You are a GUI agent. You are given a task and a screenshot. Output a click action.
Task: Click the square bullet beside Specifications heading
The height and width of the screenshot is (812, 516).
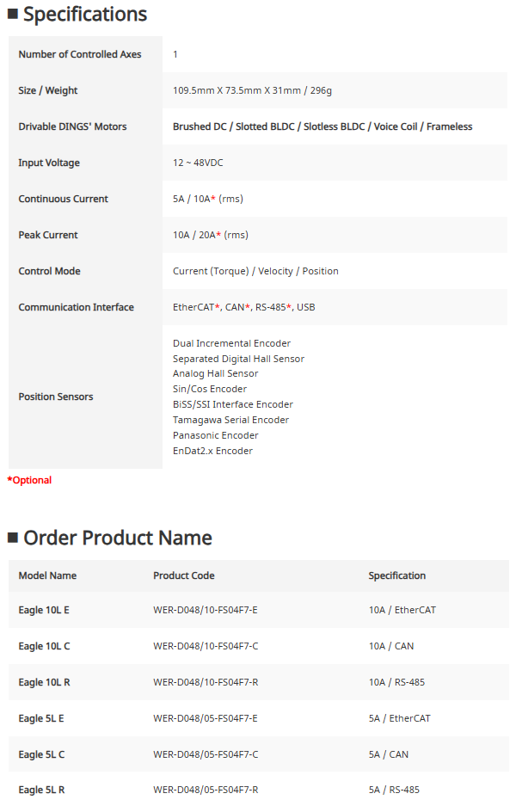click(x=13, y=14)
